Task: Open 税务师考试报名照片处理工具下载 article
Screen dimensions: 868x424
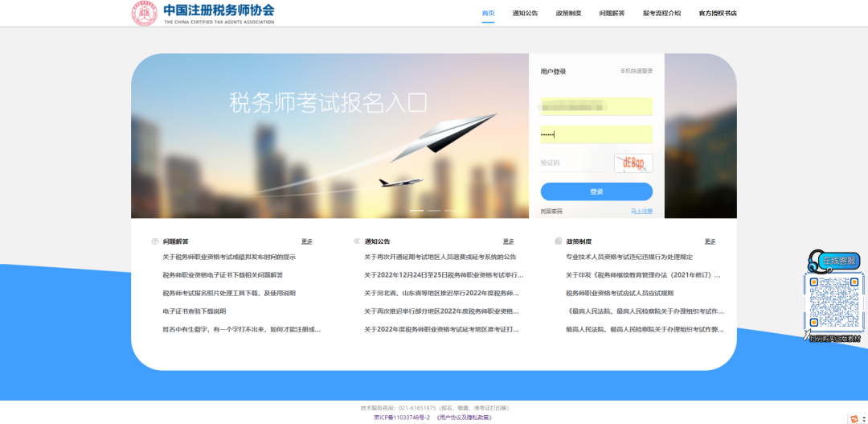Action: (229, 293)
